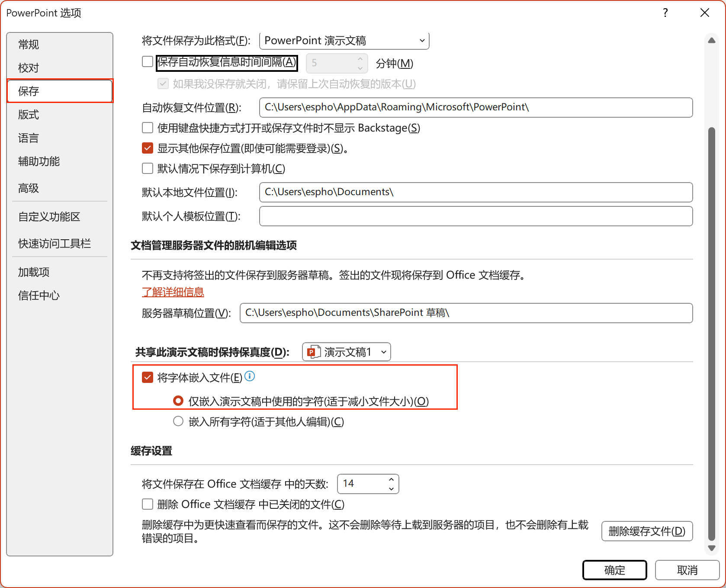Click the 取消 button
726x588 pixels.
click(687, 570)
